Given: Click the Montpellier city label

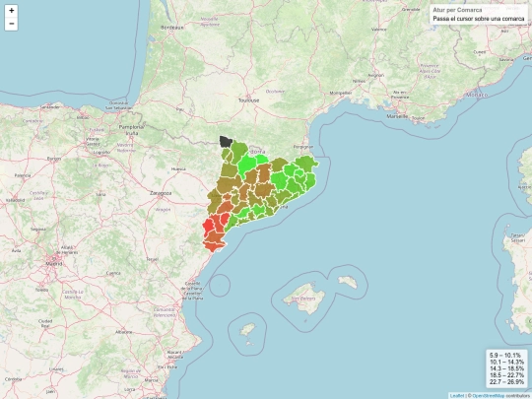Looking at the screenshot, I should 341,93.
